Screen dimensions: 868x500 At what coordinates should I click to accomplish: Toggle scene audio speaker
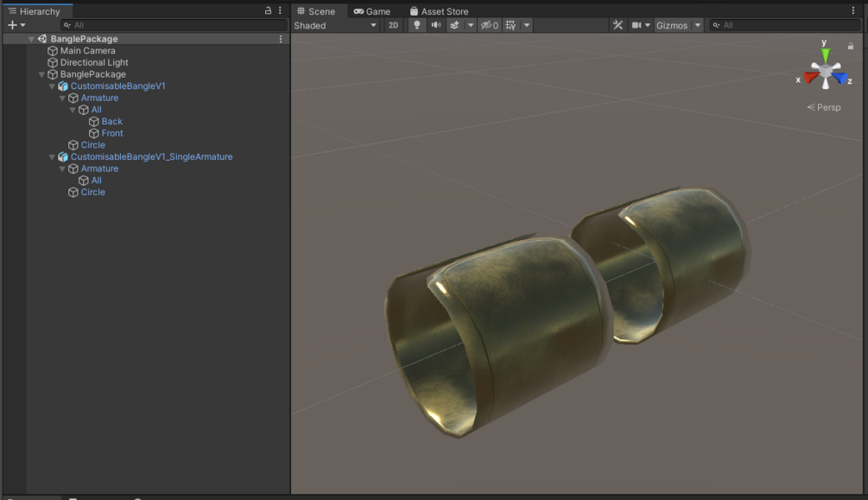[436, 25]
